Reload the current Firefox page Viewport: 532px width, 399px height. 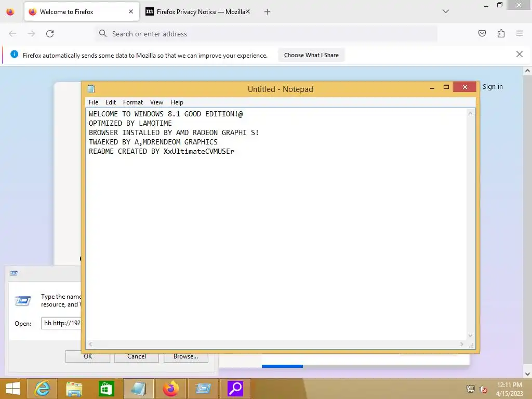pos(50,34)
